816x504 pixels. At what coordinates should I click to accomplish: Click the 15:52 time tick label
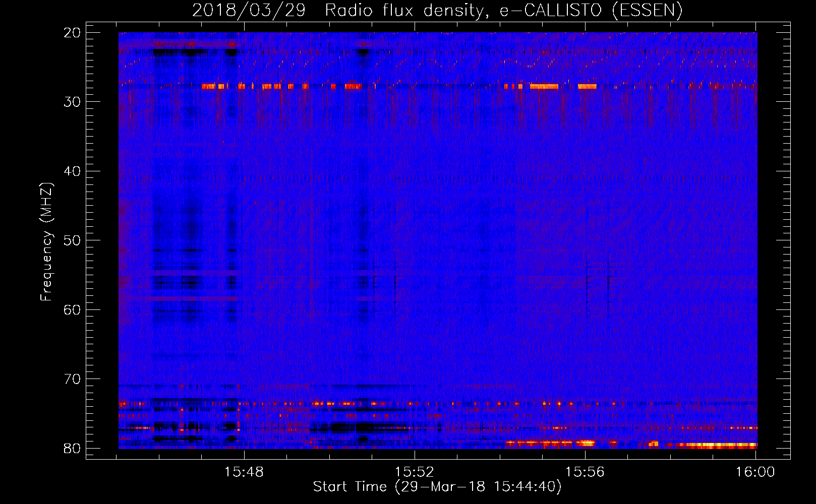(414, 472)
